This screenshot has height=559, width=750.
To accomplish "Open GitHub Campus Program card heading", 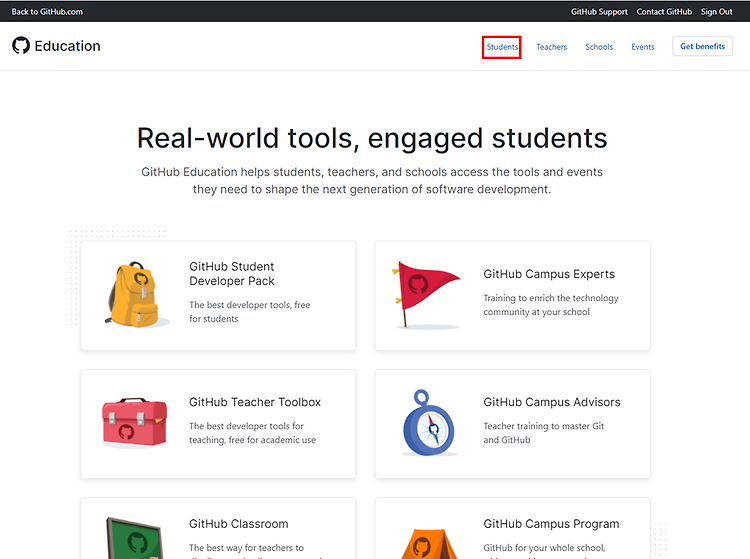I will pyautogui.click(x=551, y=524).
